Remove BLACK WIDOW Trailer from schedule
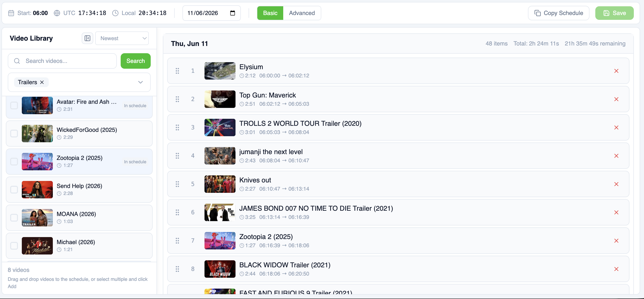The width and height of the screenshot is (644, 299). (x=616, y=269)
